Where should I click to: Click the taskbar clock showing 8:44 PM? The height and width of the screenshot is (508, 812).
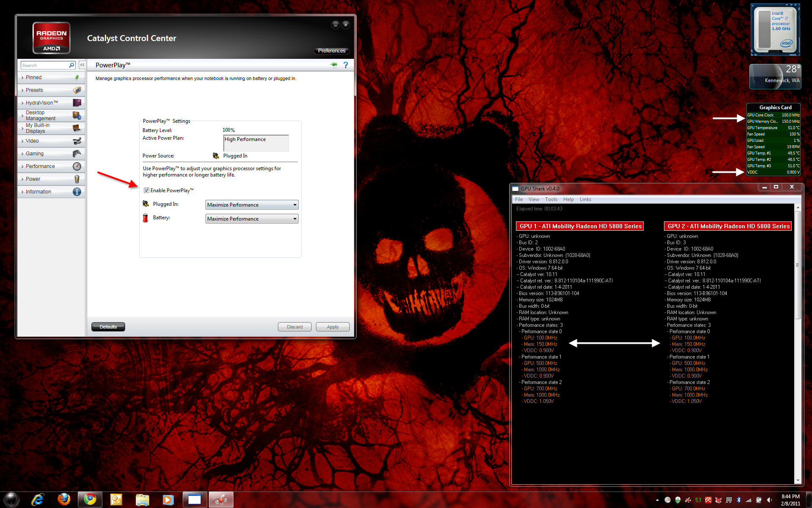pyautogui.click(x=790, y=500)
